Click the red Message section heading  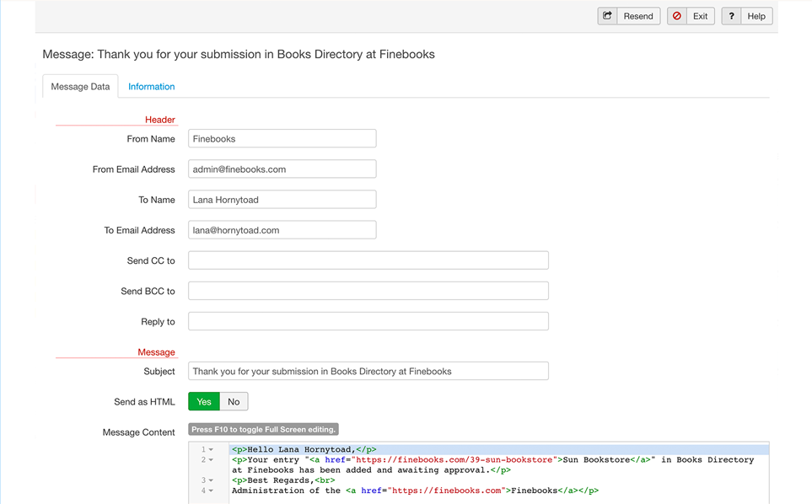tap(156, 351)
